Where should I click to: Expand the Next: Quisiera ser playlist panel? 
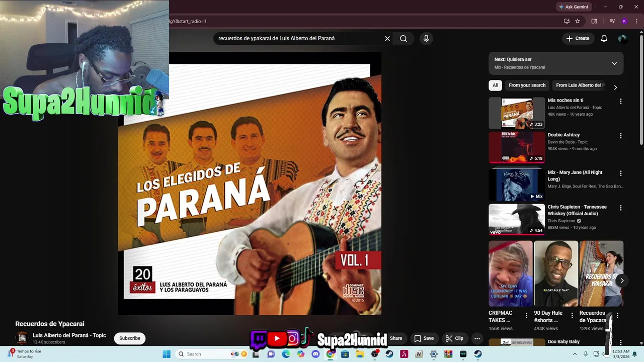click(x=614, y=63)
